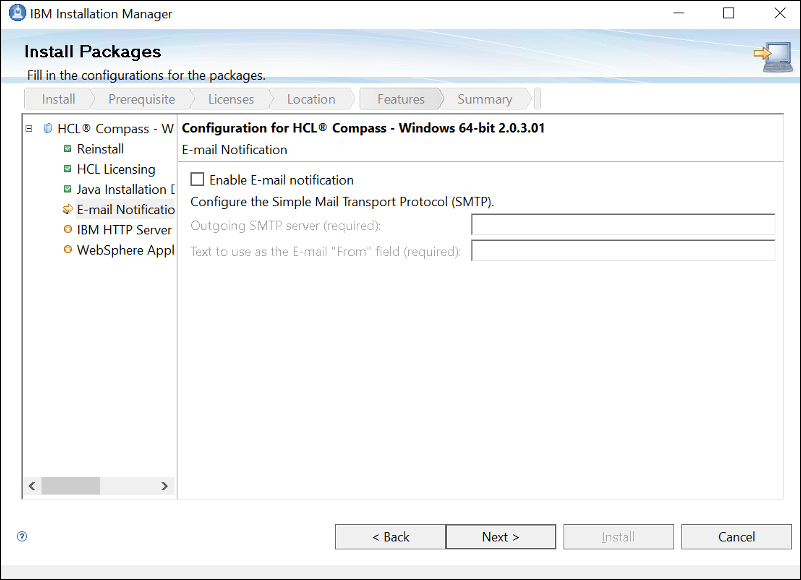
Task: Maximize the Installation Manager window
Action: (x=728, y=13)
